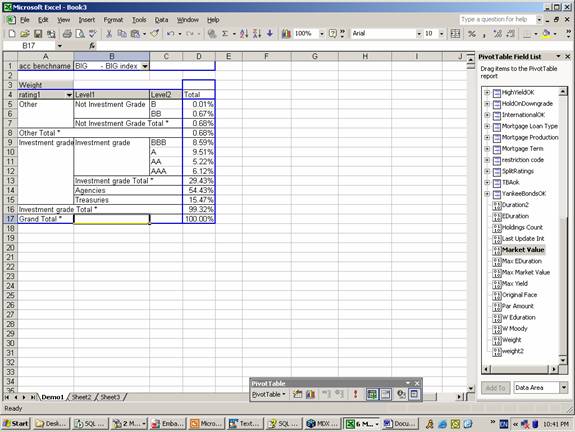Toggle Include Hidden Items in Totals
The height and width of the screenshot is (432, 575).
(x=372, y=394)
